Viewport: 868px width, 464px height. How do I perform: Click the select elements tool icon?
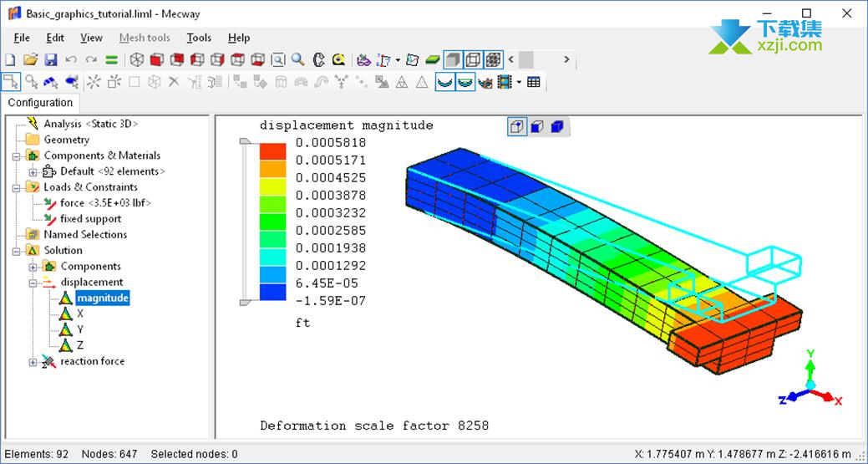[x=71, y=83]
